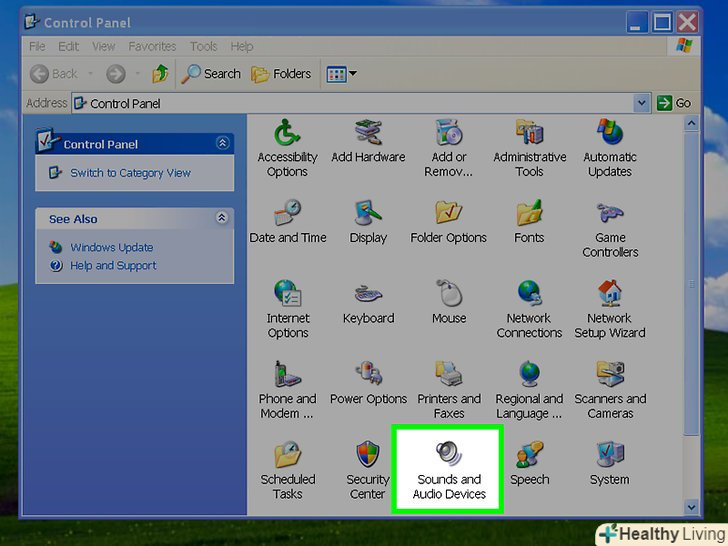728x546 pixels.
Task: Minimize the Control Panel window
Action: coord(637,22)
